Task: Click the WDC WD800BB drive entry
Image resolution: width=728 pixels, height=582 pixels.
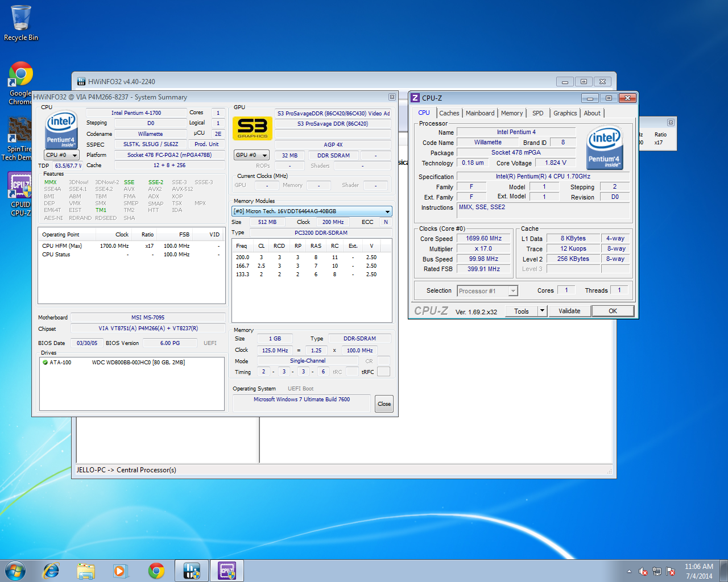Action: [x=138, y=363]
